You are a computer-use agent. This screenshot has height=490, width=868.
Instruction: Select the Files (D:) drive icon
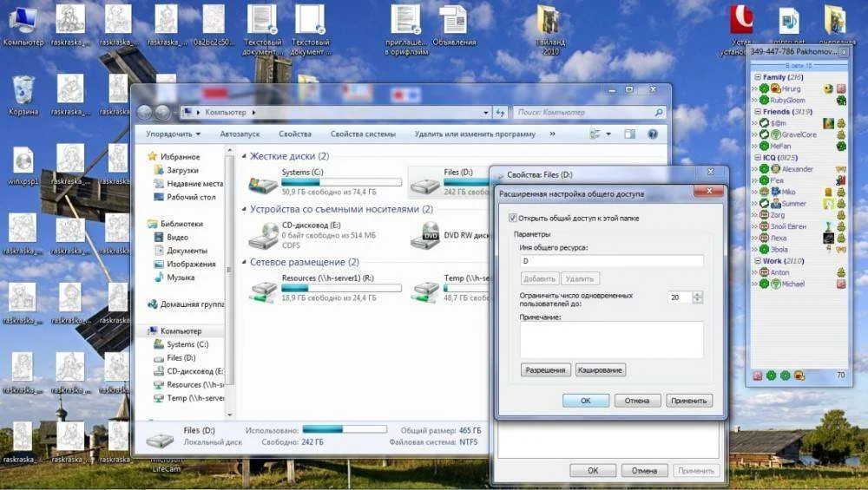pyautogui.click(x=425, y=185)
